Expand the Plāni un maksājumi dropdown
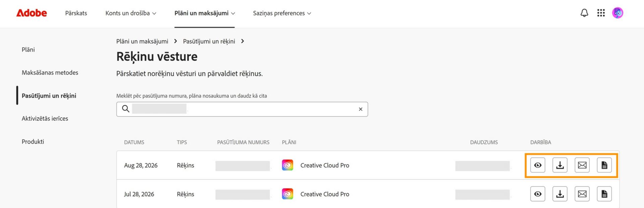The height and width of the screenshot is (208, 644). [205, 13]
